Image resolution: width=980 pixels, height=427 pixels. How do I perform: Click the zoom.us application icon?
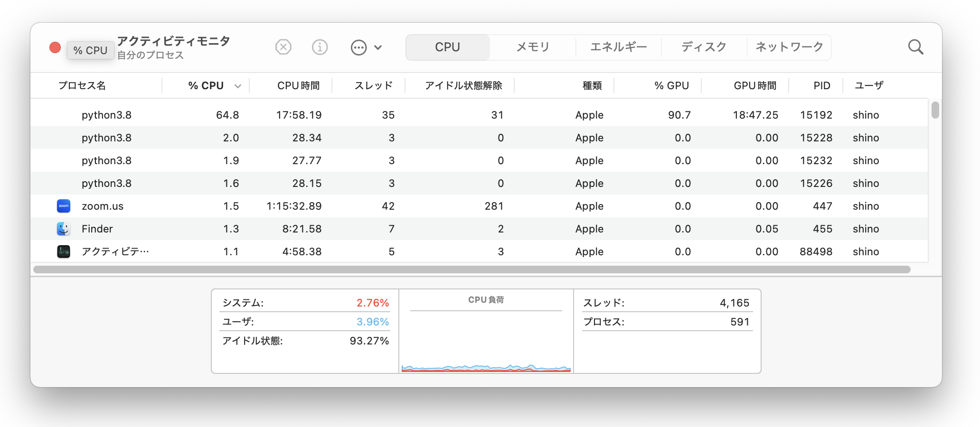coord(63,206)
